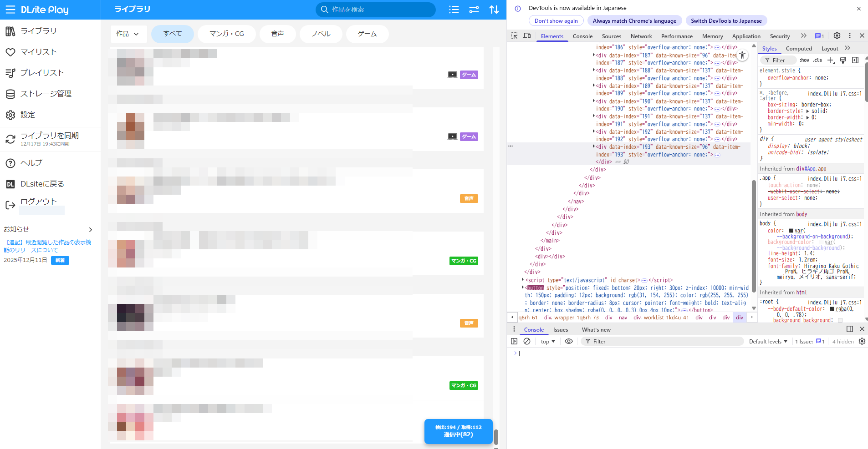Select the DevTools inspect element picker icon

pos(514,36)
